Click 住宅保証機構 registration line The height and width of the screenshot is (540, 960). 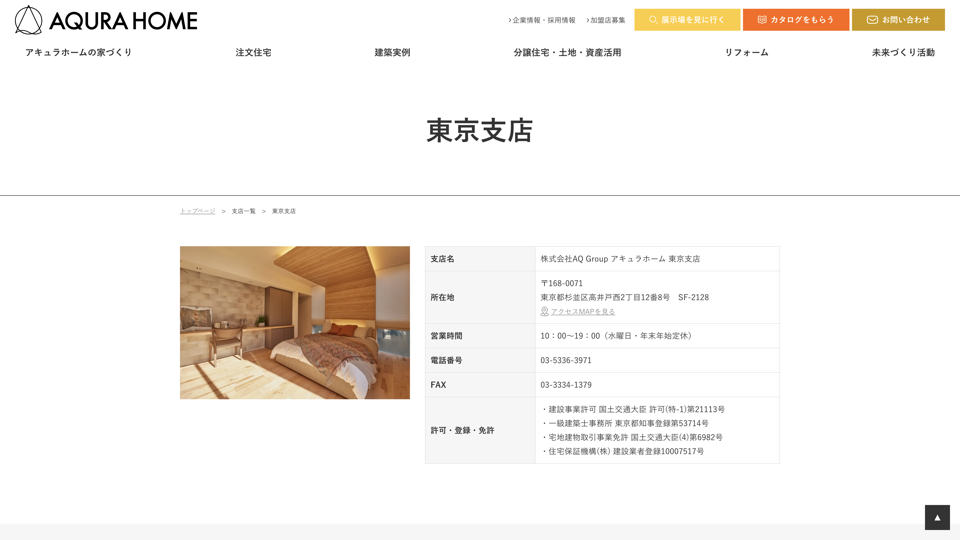pyautogui.click(x=623, y=452)
